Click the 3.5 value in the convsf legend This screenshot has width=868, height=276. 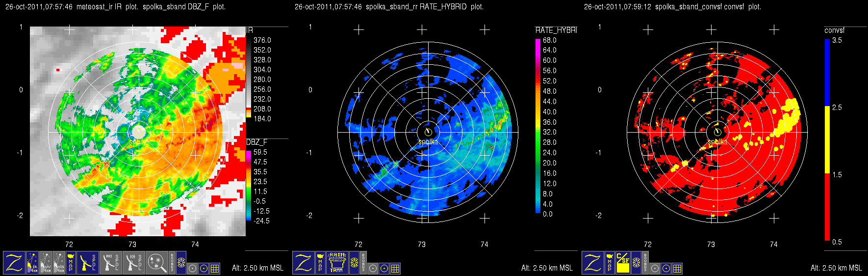pos(837,40)
